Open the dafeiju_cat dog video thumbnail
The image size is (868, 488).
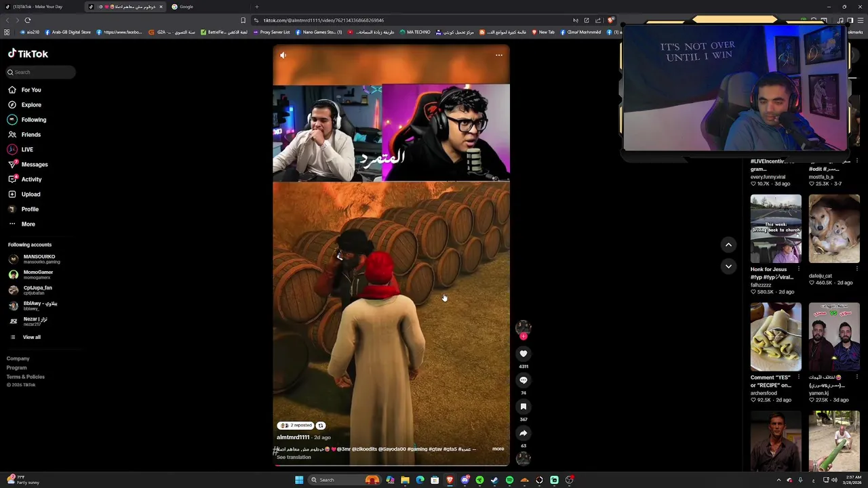tap(834, 229)
